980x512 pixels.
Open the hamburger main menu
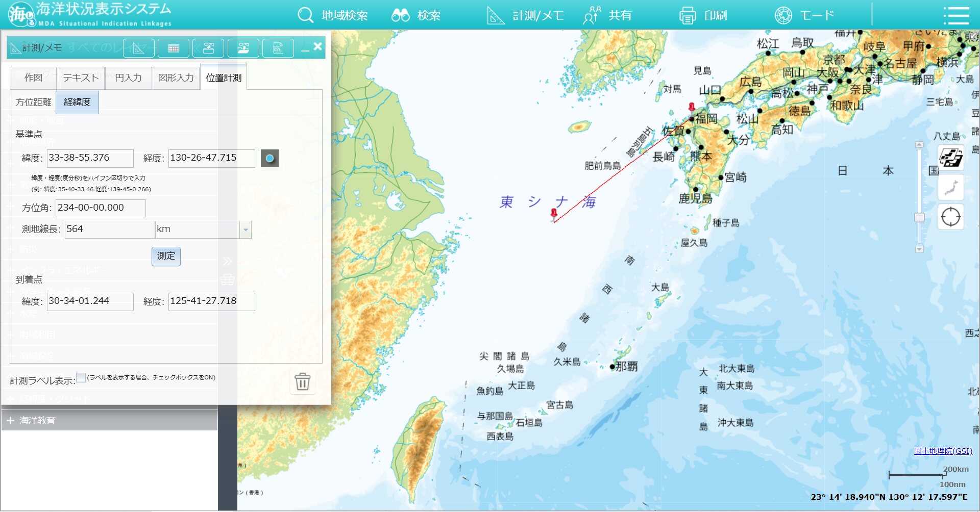956,15
